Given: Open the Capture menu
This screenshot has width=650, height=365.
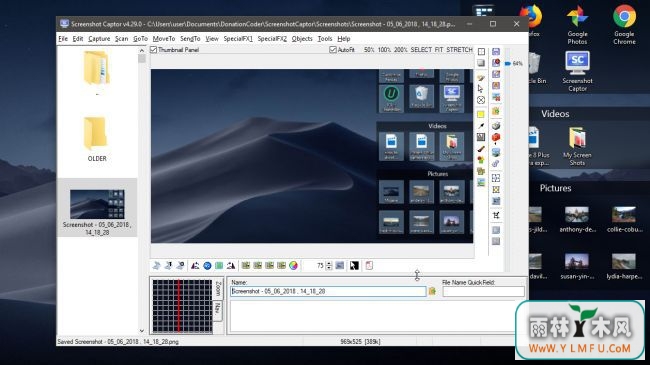Looking at the screenshot, I should 99,39.
